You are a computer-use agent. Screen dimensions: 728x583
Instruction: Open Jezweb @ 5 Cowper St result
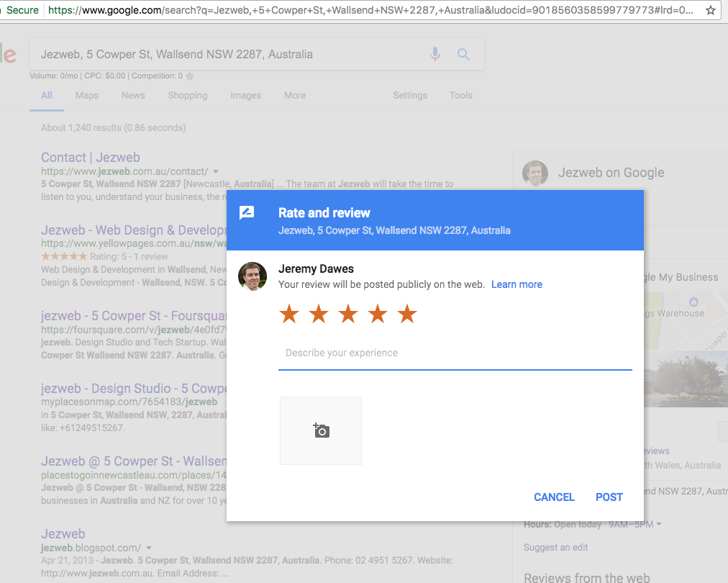pyautogui.click(x=134, y=461)
